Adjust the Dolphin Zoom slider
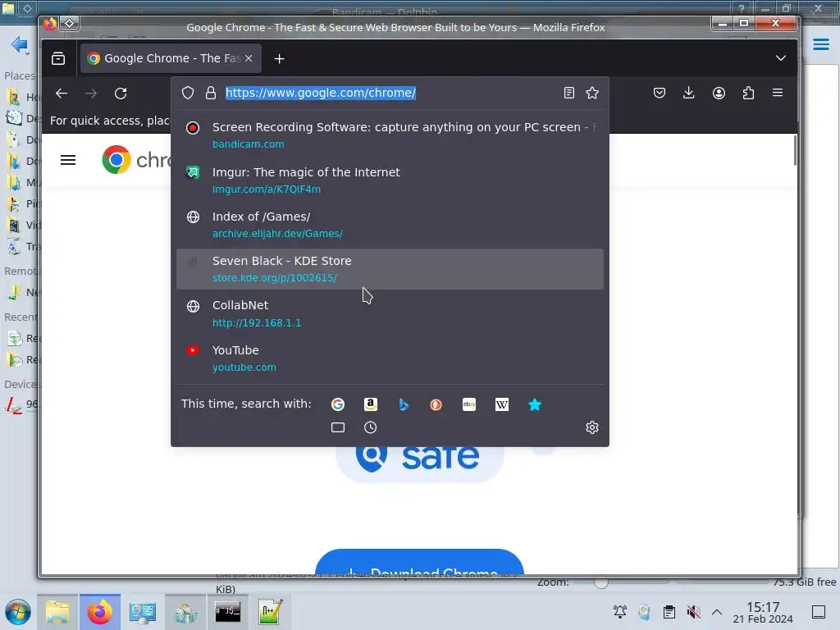840x630 pixels. [601, 582]
